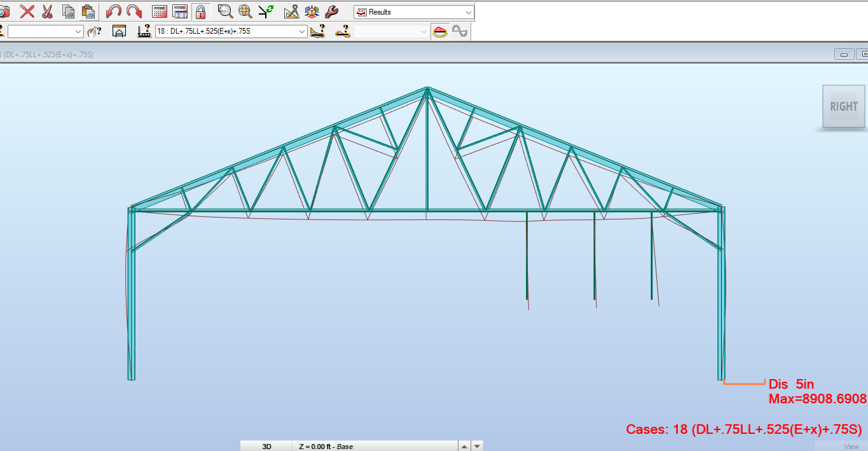The height and width of the screenshot is (451, 868).
Task: Click the 3D view cube orientation icon
Action: [312, 11]
